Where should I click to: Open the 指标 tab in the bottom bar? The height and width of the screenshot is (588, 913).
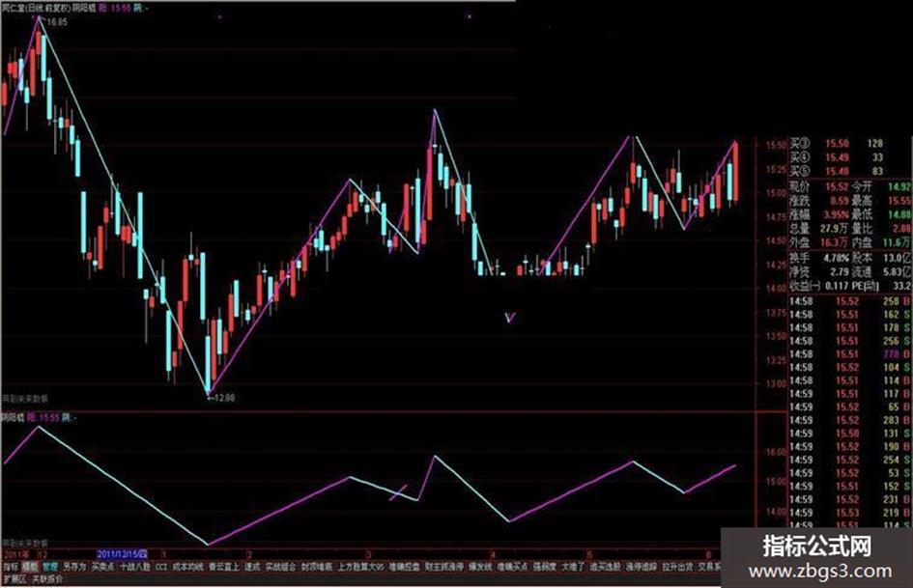[11, 567]
